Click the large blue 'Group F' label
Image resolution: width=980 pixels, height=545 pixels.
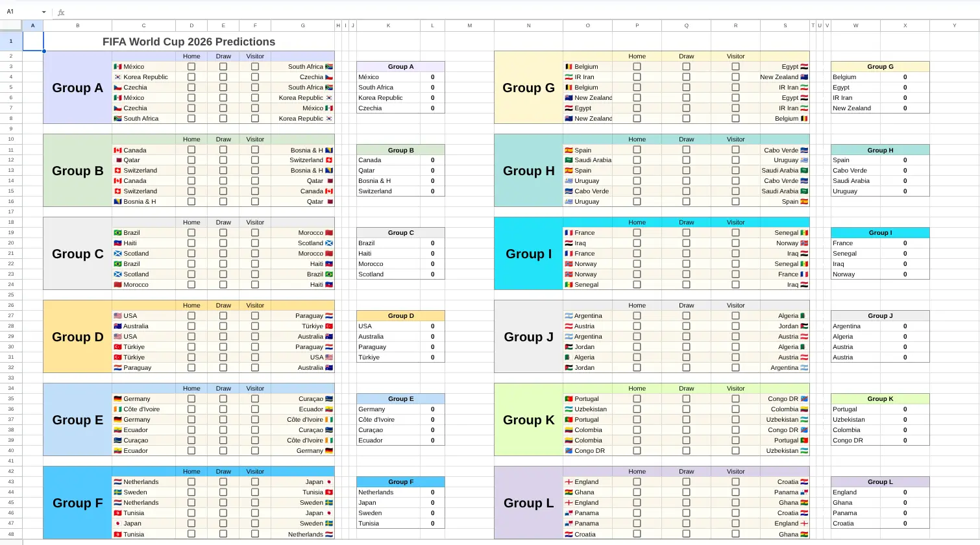(x=78, y=503)
